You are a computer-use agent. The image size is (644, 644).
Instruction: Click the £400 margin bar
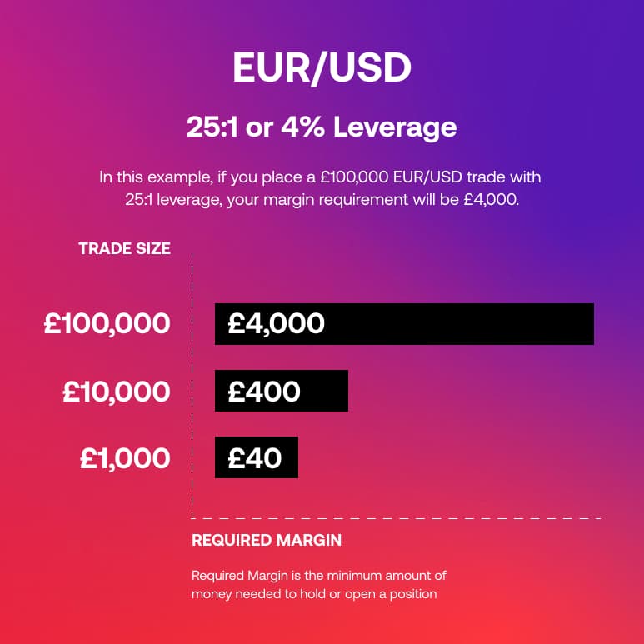point(281,391)
